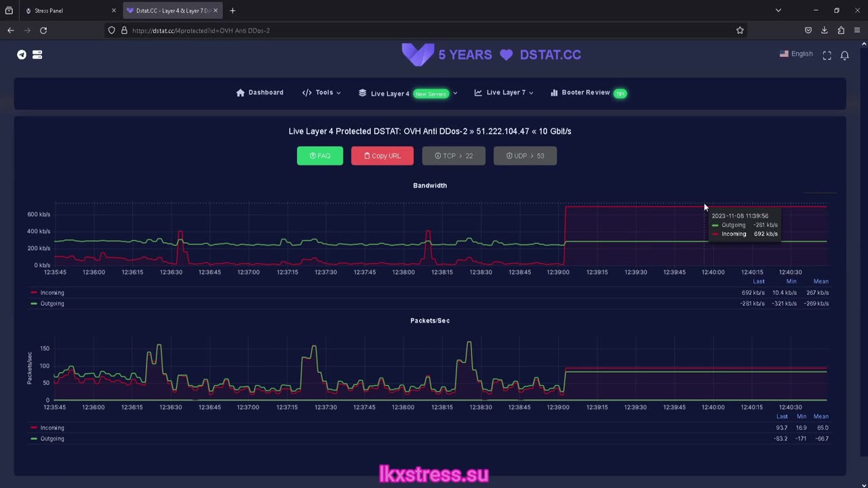This screenshot has height=488, width=868.
Task: Open the Firefox View tab icon
Action: coord(9,11)
